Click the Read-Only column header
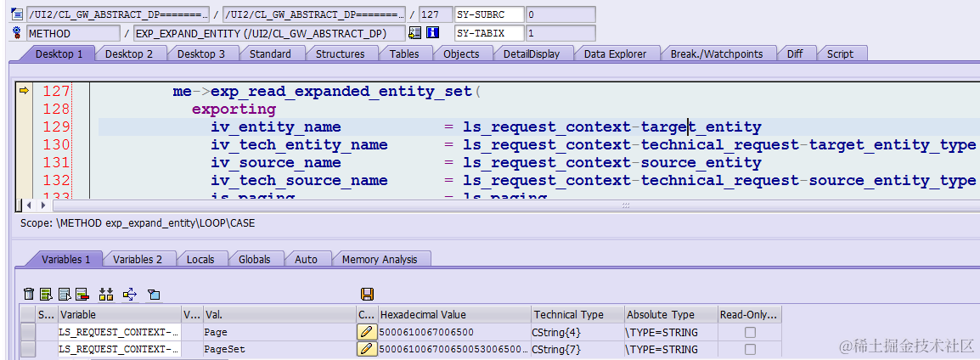 click(749, 314)
